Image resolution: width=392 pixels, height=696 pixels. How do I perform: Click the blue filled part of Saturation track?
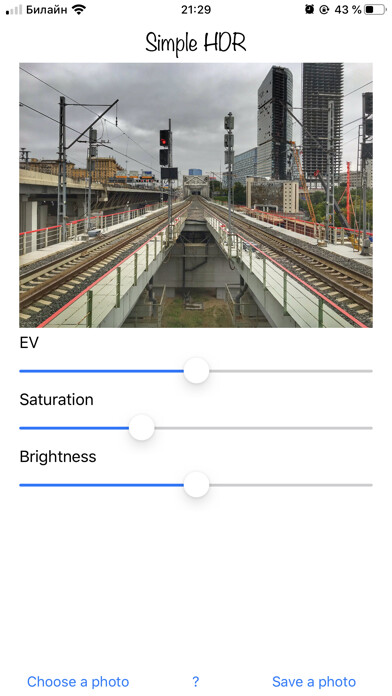point(74,428)
